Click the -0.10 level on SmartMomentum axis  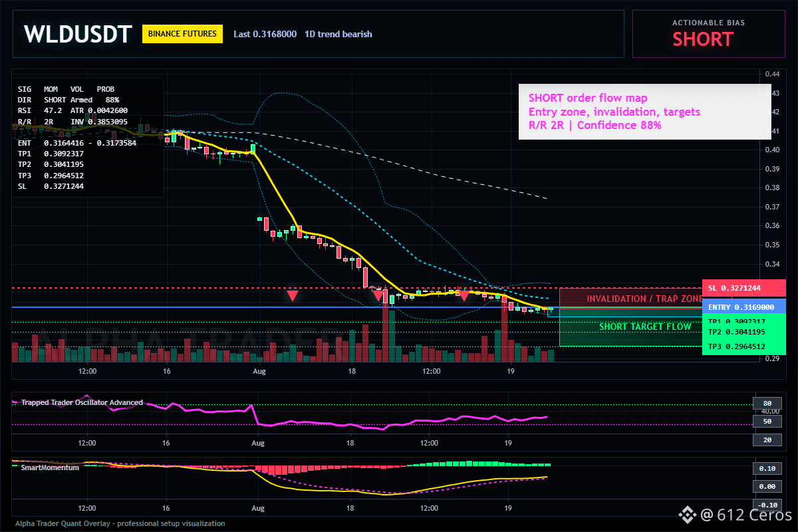[x=767, y=505]
